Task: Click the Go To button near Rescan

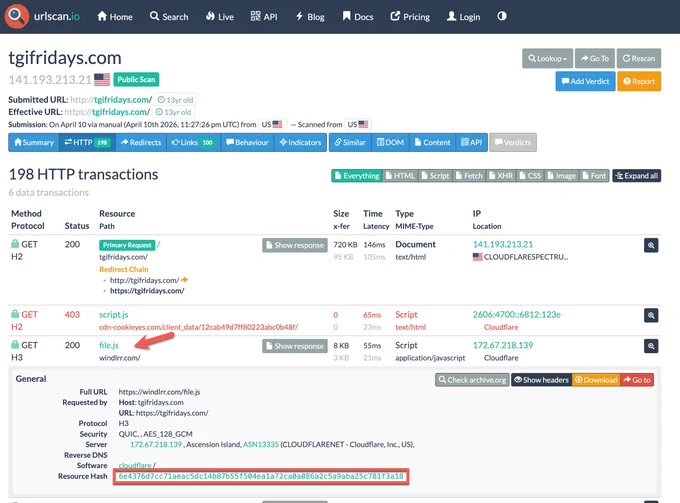Action: (595, 58)
